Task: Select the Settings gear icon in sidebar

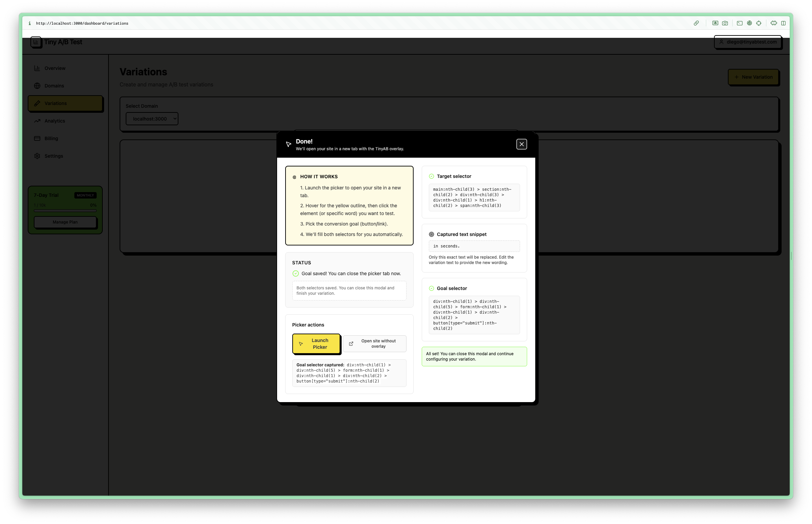Action: point(37,156)
